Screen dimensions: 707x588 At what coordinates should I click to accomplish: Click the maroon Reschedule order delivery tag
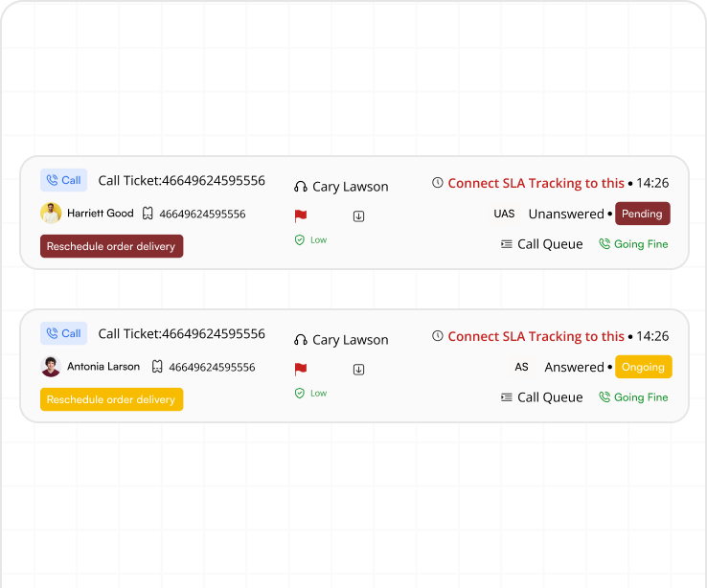pos(111,246)
